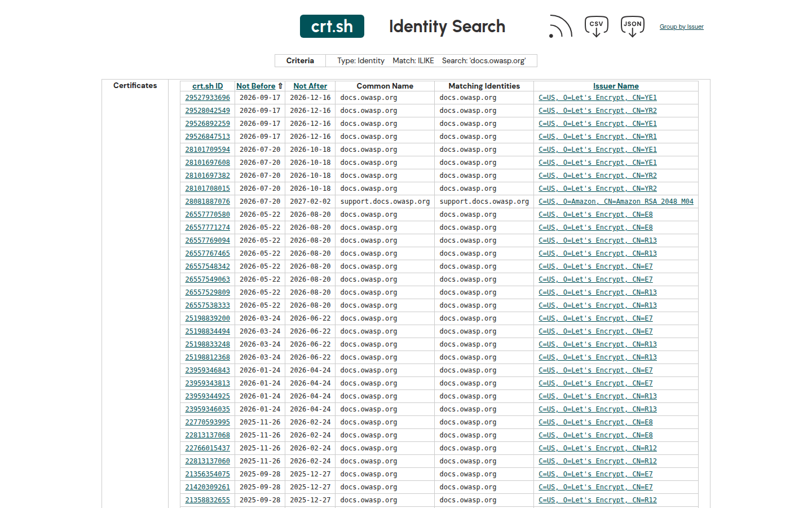Open issuer CN=YR2 for certificate 29528042549
This screenshot has width=812, height=508.
coord(598,111)
